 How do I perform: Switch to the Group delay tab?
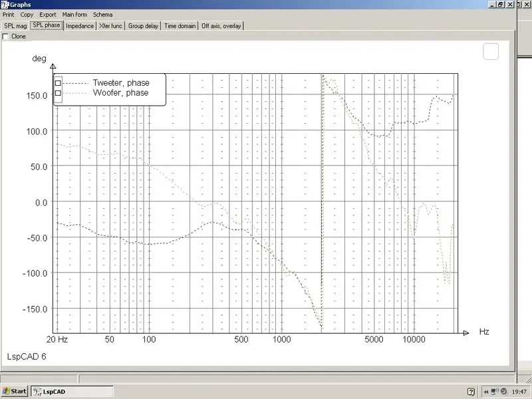(x=143, y=26)
